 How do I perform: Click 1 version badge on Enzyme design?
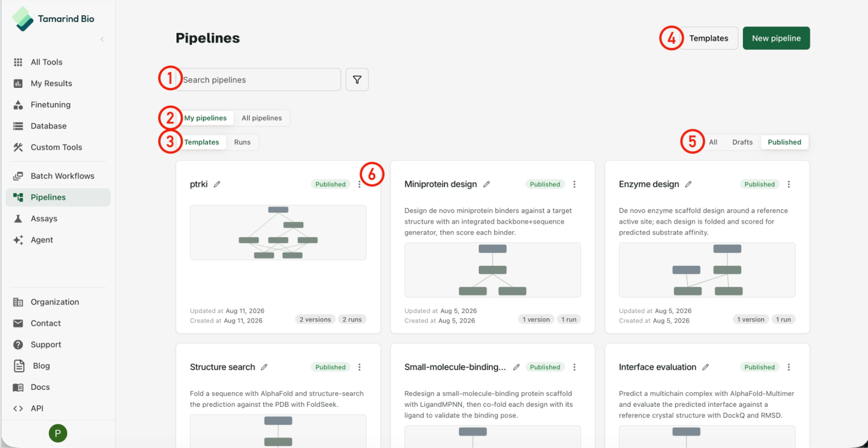(750, 319)
